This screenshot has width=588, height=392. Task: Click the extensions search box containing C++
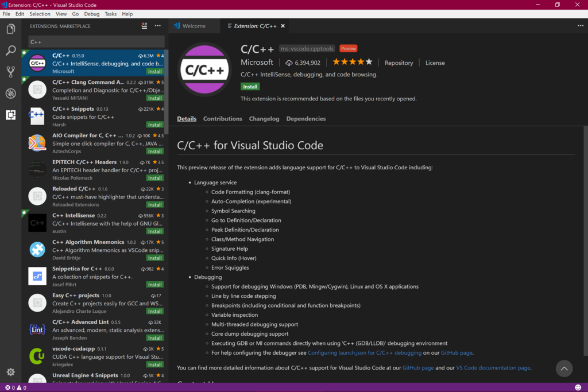tap(96, 42)
